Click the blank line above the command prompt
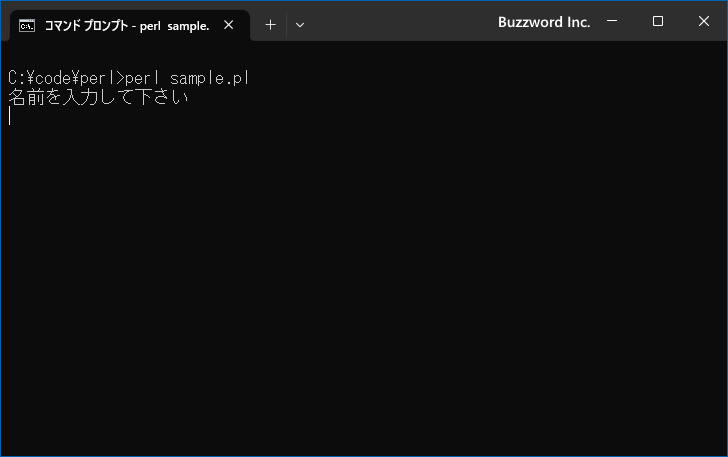 point(200,56)
